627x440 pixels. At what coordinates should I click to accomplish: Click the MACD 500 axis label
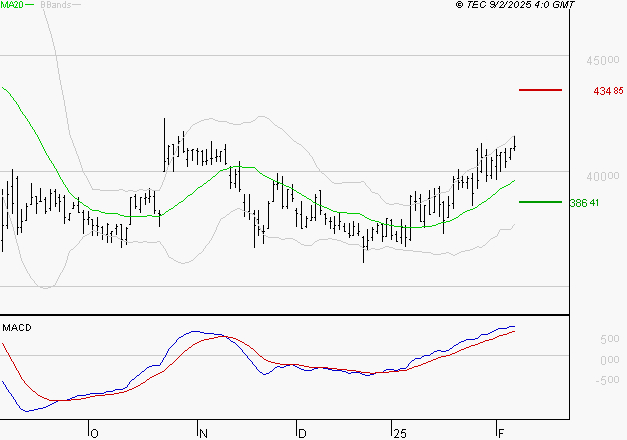[610, 339]
